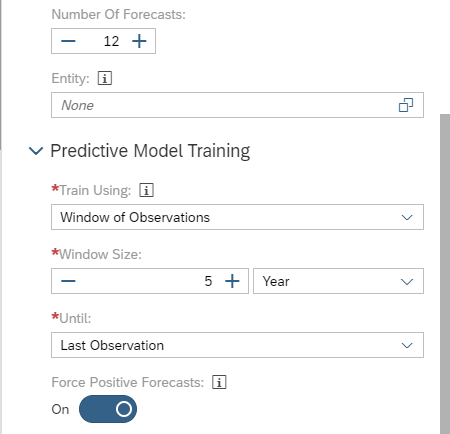Viewport: 450px width, 434px height.
Task: Open Entity info icon tooltip
Action: point(105,79)
